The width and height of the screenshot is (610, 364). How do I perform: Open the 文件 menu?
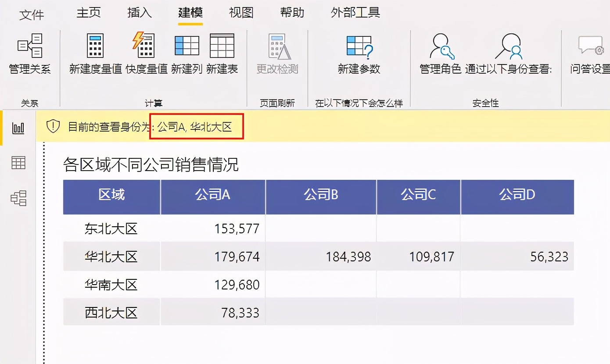32,14
